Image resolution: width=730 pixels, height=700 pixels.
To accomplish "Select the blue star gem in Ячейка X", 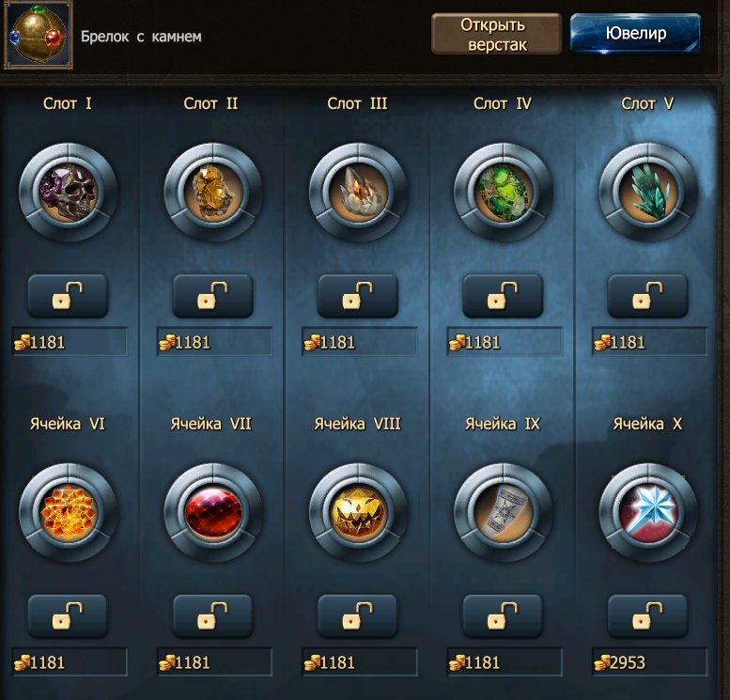I will tap(647, 512).
